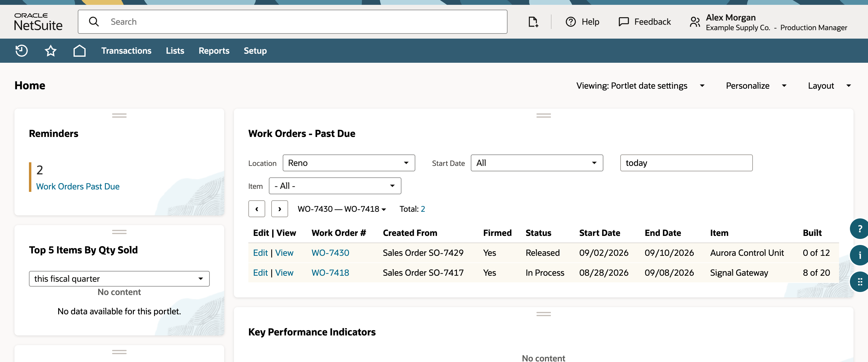Open the Shortcuts star icon
Screen dimensions: 868x362
[51, 51]
